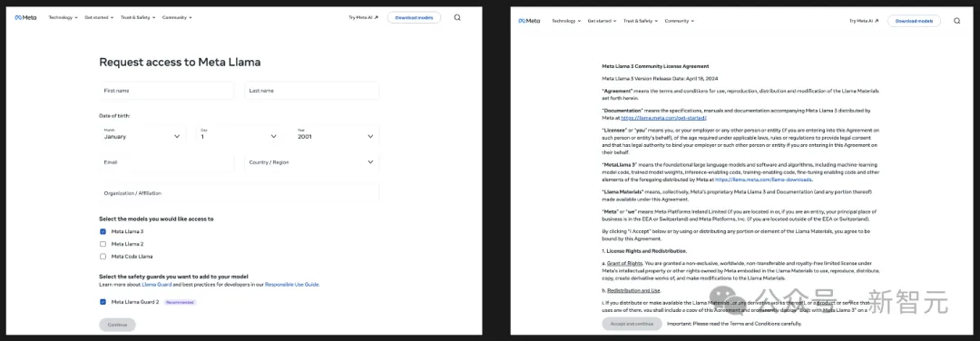This screenshot has width=980, height=341.
Task: Open Technology menu in left window
Action: coord(64,17)
